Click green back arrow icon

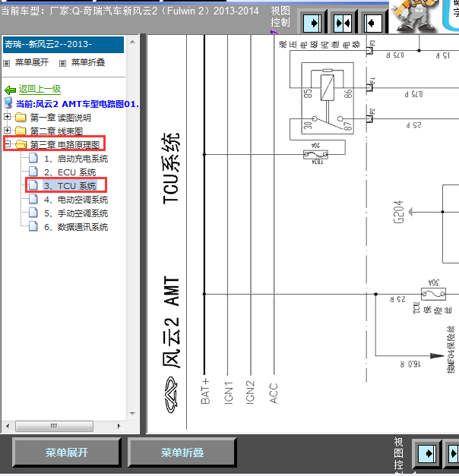(x=11, y=90)
